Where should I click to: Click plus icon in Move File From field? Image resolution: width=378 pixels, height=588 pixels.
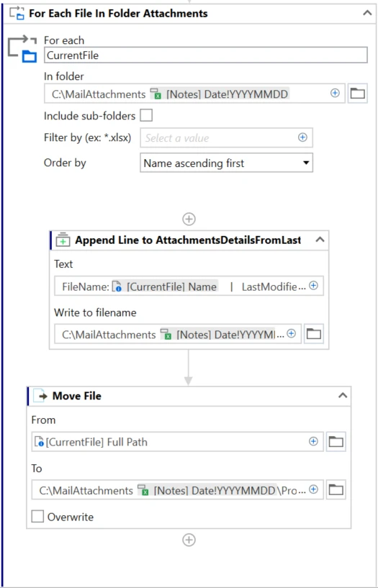313,441
